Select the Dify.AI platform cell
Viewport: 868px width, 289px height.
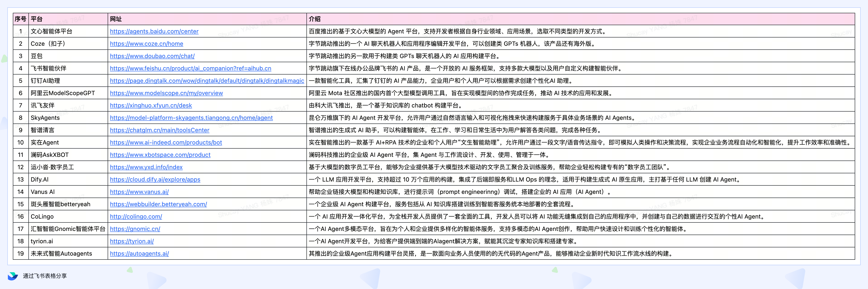(68, 179)
